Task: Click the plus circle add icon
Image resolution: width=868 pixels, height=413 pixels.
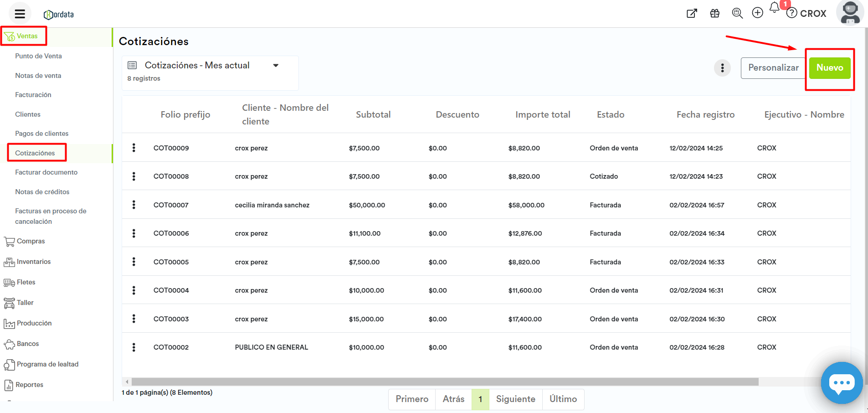Action: point(757,13)
